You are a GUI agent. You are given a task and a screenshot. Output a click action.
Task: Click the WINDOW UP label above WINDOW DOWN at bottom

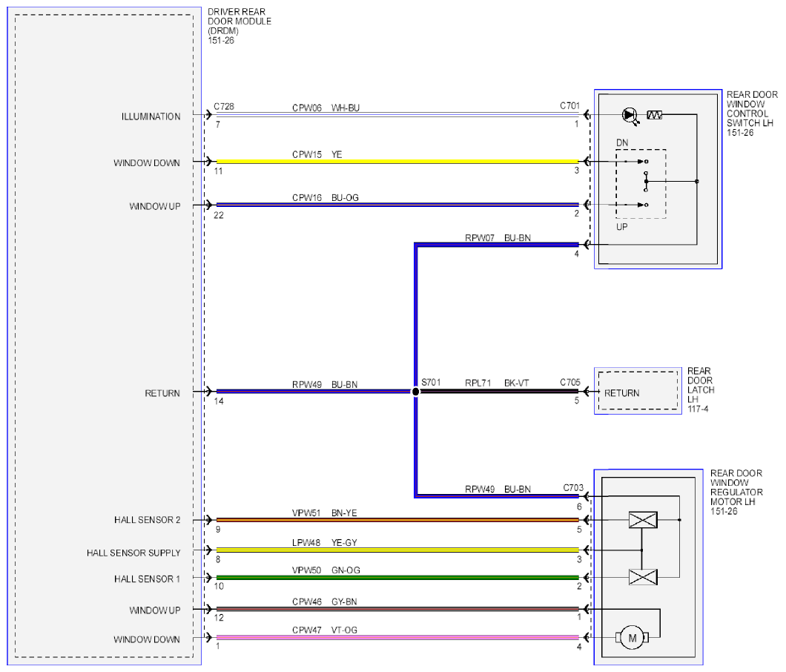155,610
